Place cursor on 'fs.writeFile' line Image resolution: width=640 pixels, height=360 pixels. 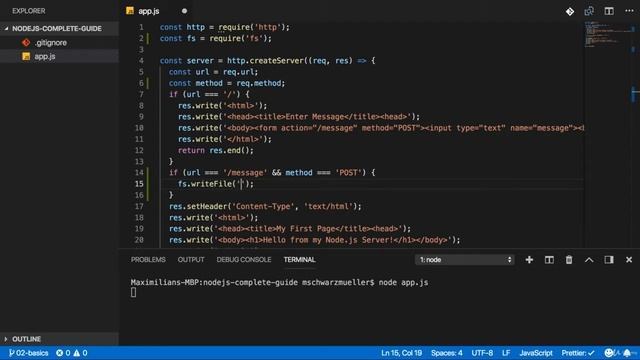[x=216, y=184]
